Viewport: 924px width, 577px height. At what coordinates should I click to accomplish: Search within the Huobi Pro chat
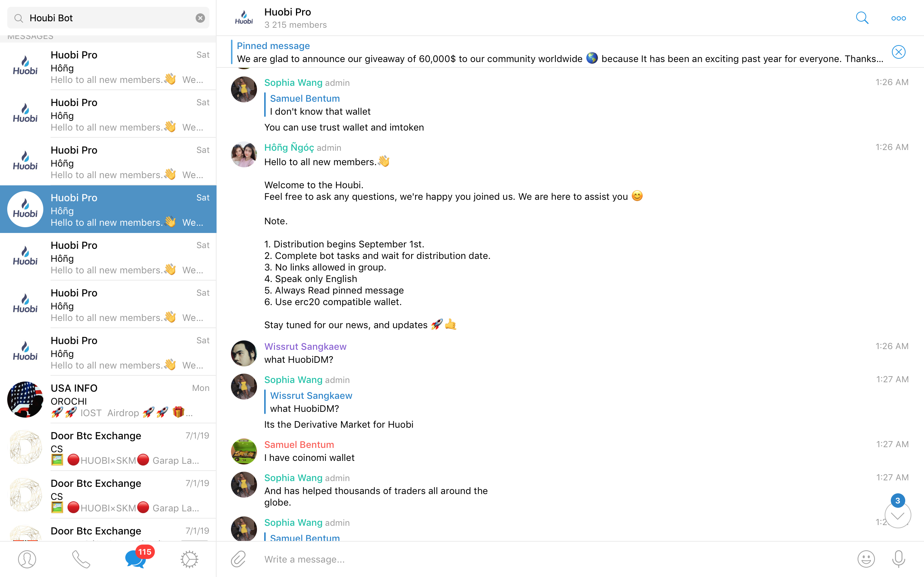tap(862, 18)
